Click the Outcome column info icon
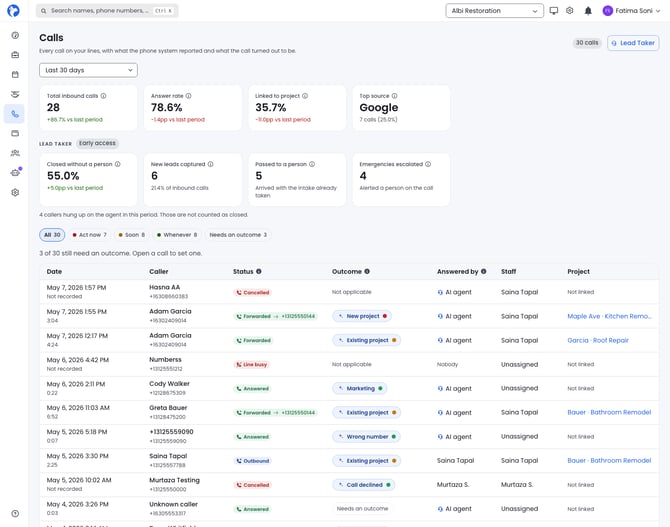This screenshot has width=670, height=527. point(367,271)
